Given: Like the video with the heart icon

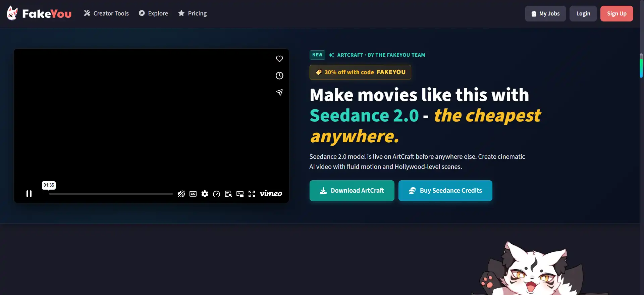Looking at the screenshot, I should pos(279,59).
